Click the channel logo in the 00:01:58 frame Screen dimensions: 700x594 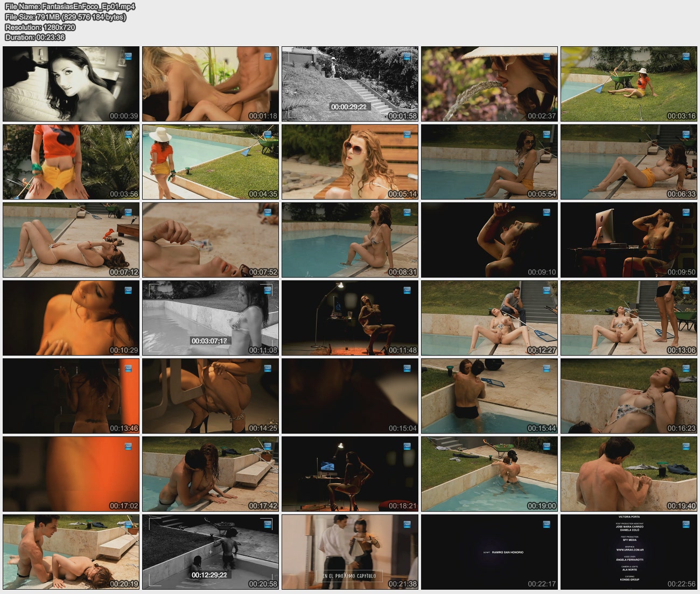407,56
